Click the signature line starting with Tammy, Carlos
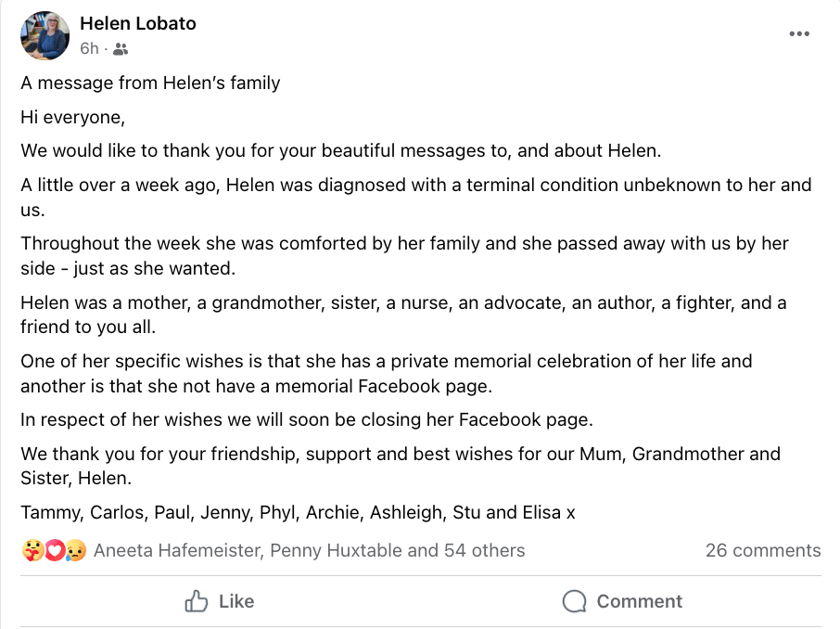The width and height of the screenshot is (840, 629). pos(298,512)
